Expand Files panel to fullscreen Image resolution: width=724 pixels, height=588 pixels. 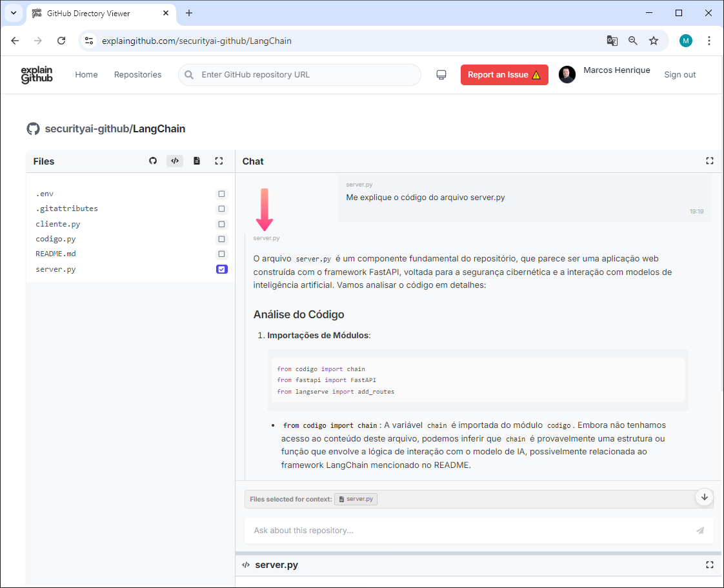click(x=219, y=161)
